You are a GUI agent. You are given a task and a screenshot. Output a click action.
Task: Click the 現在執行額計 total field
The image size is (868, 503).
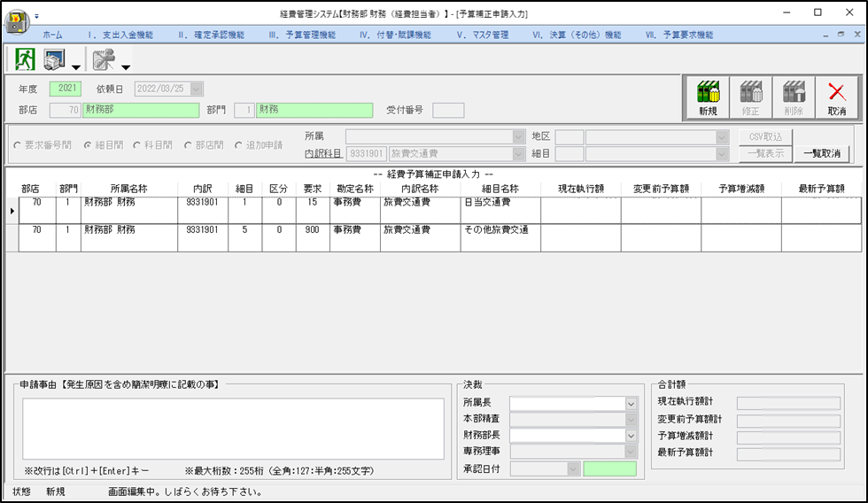tap(788, 403)
